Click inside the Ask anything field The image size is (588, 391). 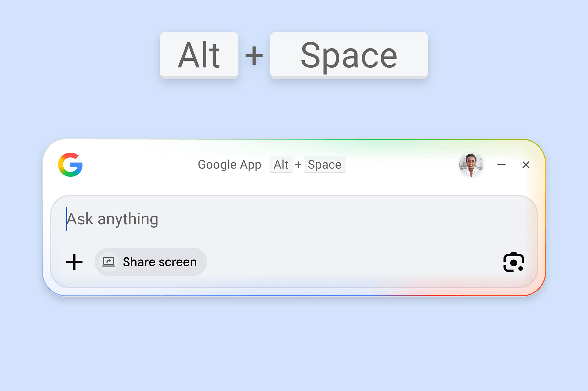(x=200, y=219)
